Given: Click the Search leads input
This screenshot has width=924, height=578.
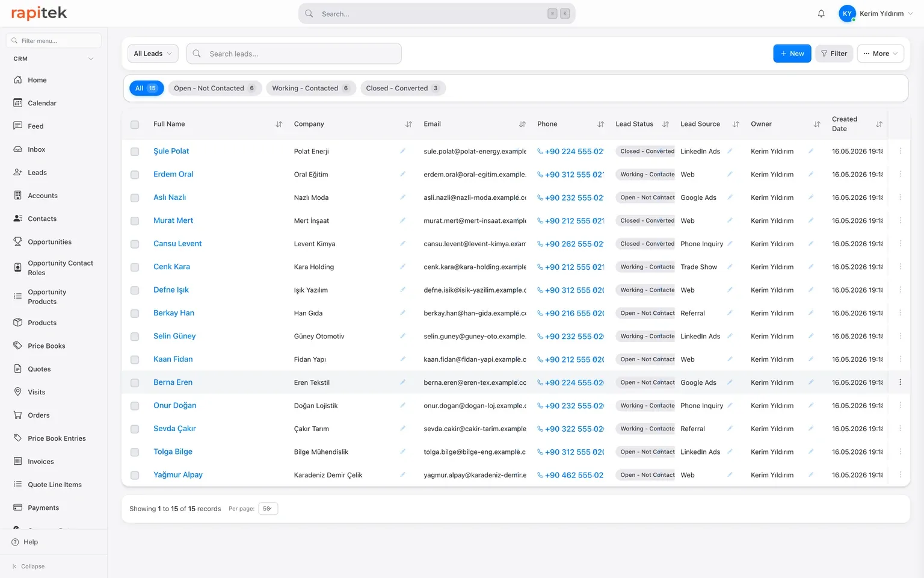Looking at the screenshot, I should pyautogui.click(x=294, y=54).
